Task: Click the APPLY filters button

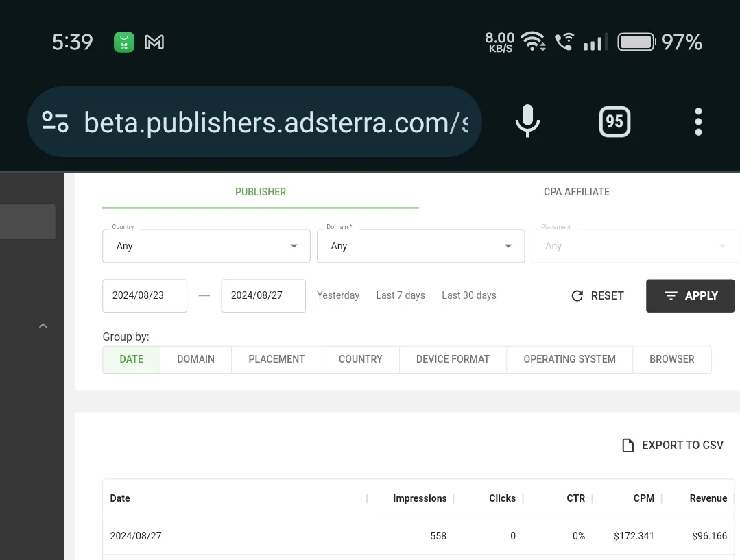Action: click(x=691, y=296)
